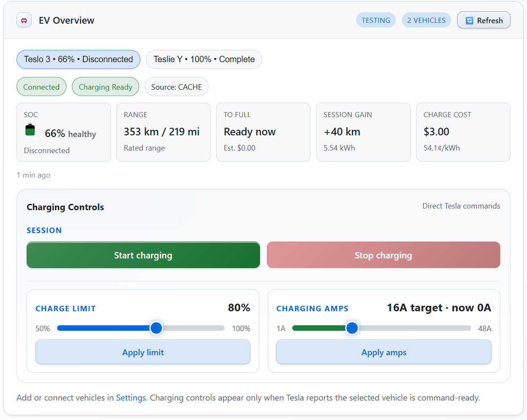The height and width of the screenshot is (420, 527).
Task: Click the refresh arrows icon on Refresh button
Action: pyautogui.click(x=469, y=20)
